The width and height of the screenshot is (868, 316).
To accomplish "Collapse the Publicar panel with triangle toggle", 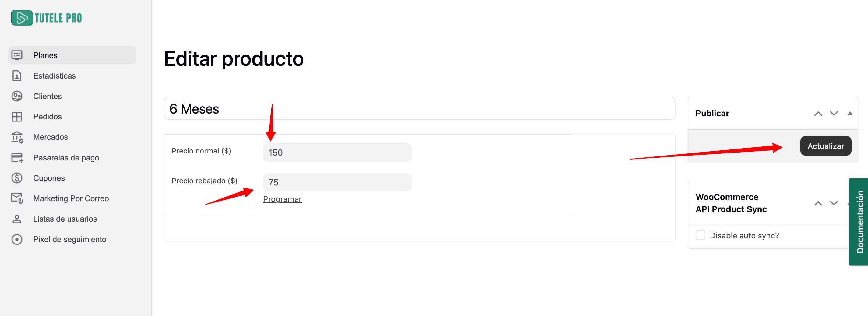I will 849,113.
